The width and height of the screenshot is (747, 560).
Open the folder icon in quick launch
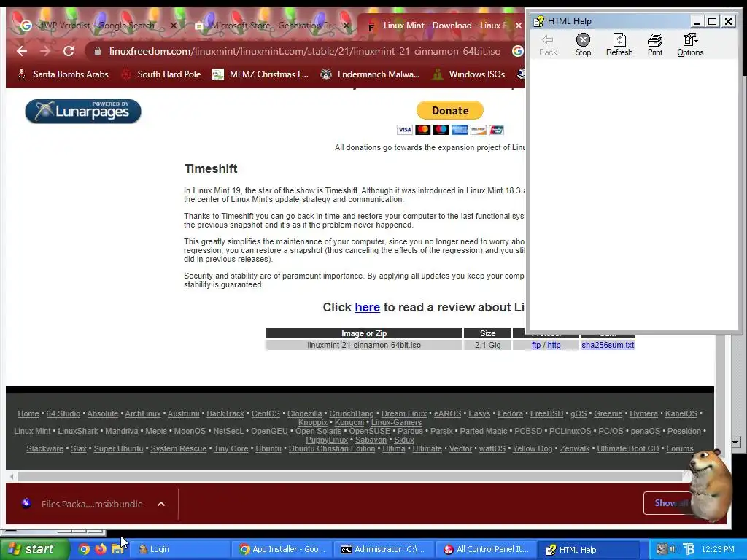(117, 549)
